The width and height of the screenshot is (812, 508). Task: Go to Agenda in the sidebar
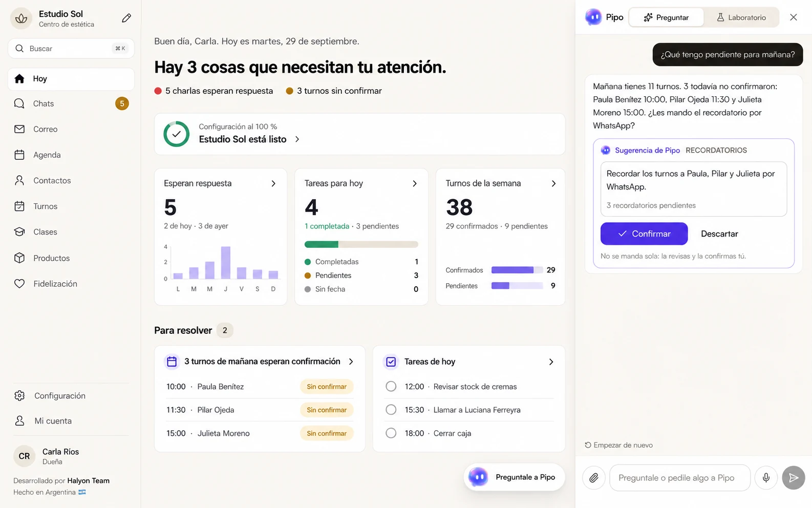(x=71, y=155)
